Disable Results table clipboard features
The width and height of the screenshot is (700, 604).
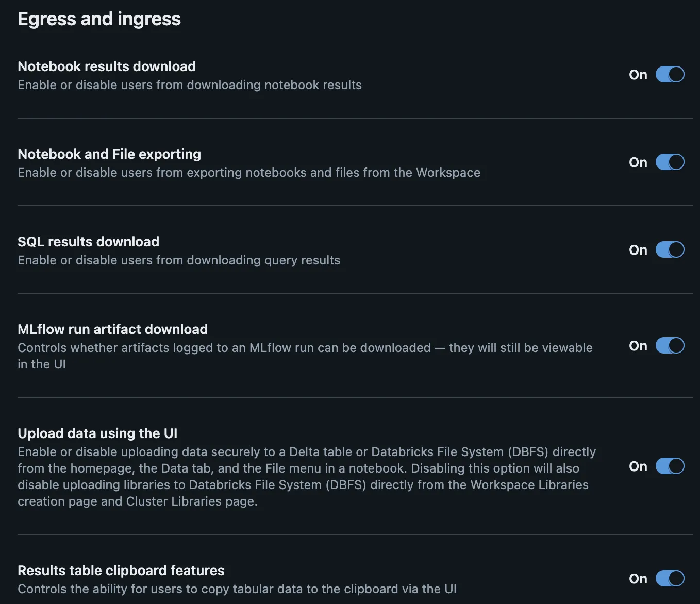pos(670,578)
